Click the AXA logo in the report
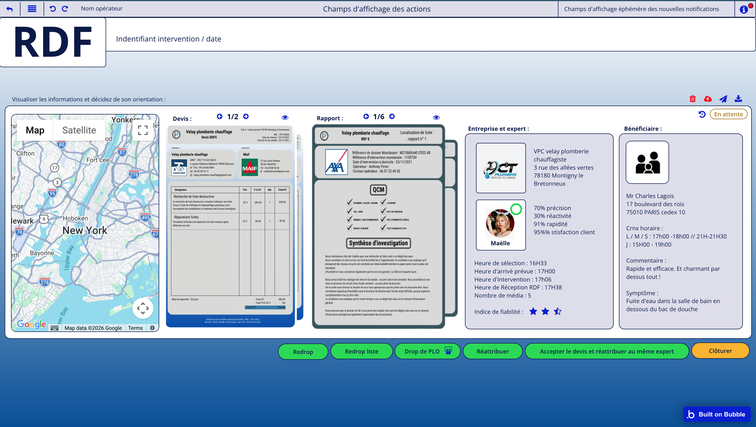This screenshot has width=756, height=427. click(x=336, y=161)
